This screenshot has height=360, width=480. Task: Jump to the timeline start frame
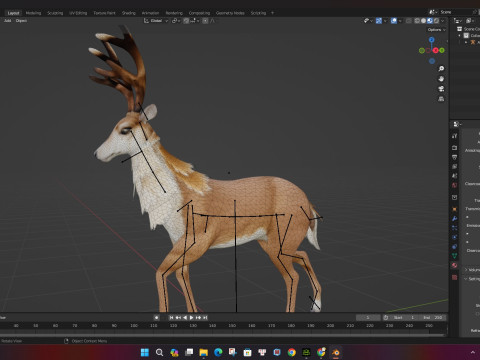click(171, 318)
